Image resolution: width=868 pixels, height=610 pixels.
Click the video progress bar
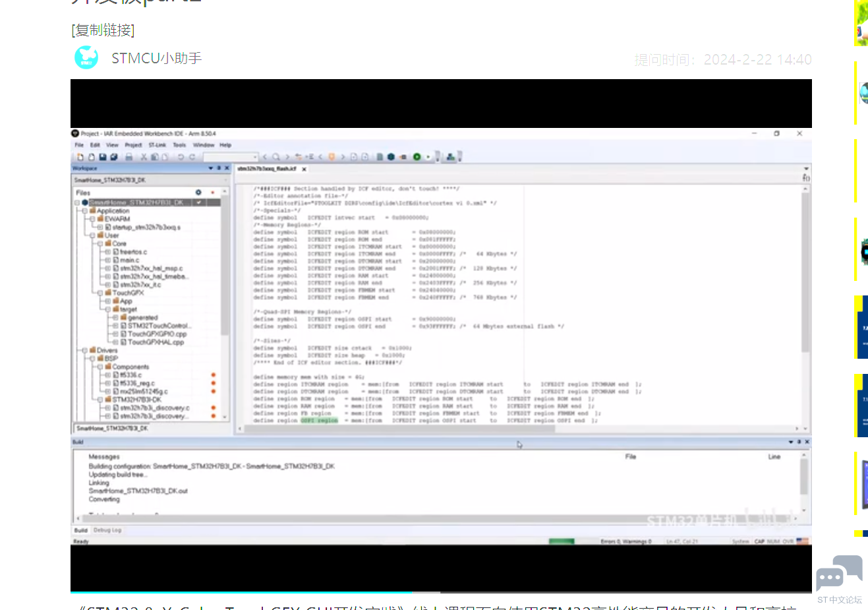[441, 592]
